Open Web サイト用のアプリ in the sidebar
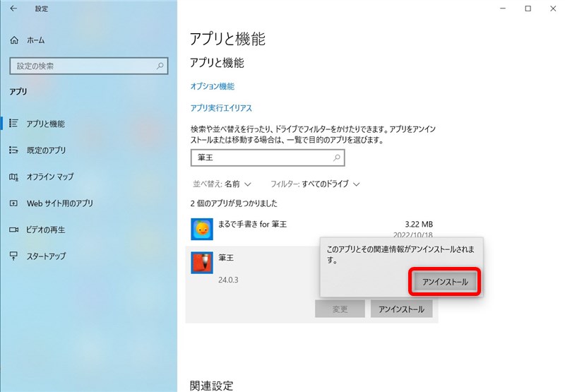The image size is (565, 392). click(60, 203)
